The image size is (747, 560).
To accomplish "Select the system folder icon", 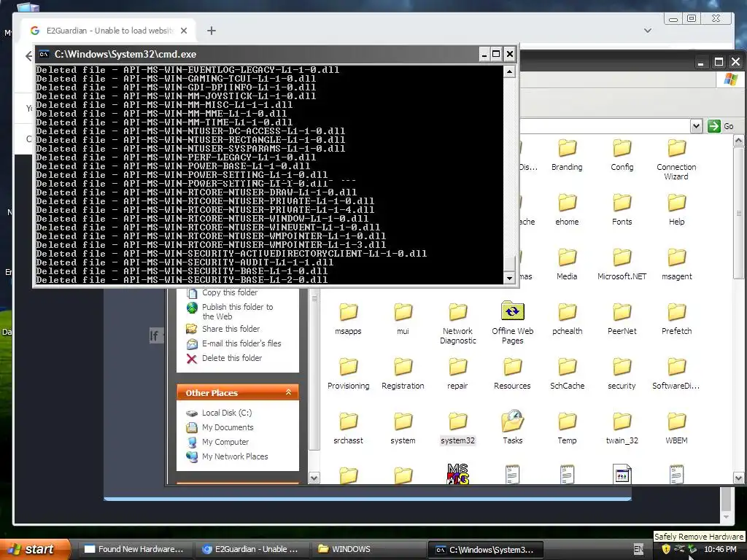I will (x=403, y=422).
